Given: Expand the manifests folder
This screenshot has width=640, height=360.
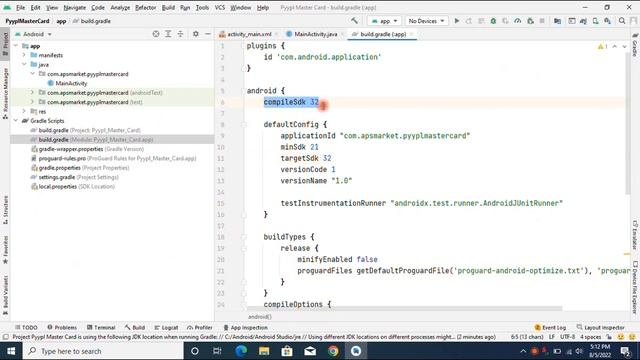Looking at the screenshot, I should coord(24,55).
